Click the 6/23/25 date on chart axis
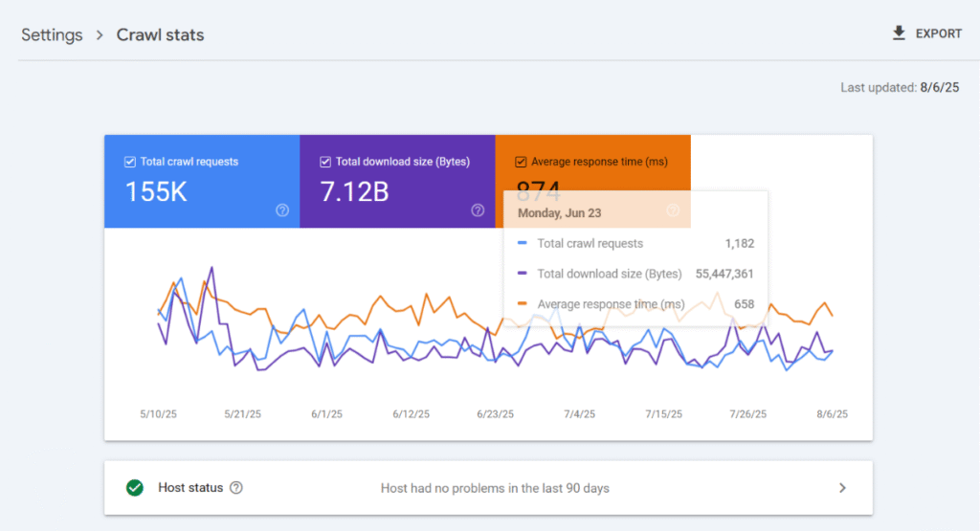980x531 pixels. click(495, 414)
